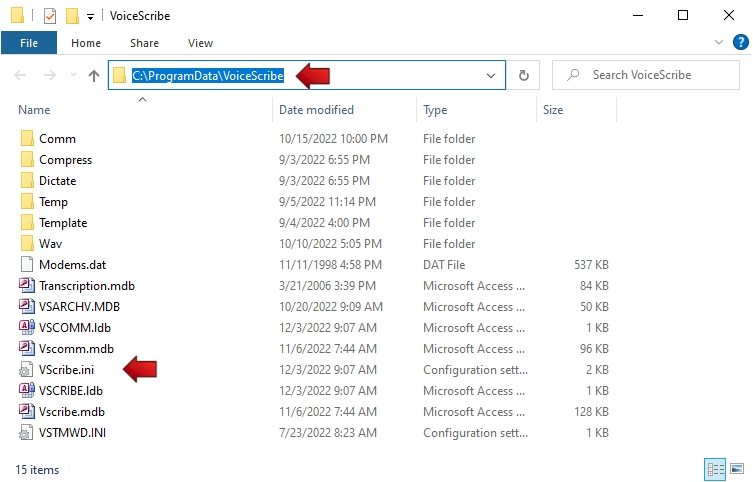The height and width of the screenshot is (482, 753).
Task: Select the VSCOMM.ldb lock file icon
Action: coord(26,327)
